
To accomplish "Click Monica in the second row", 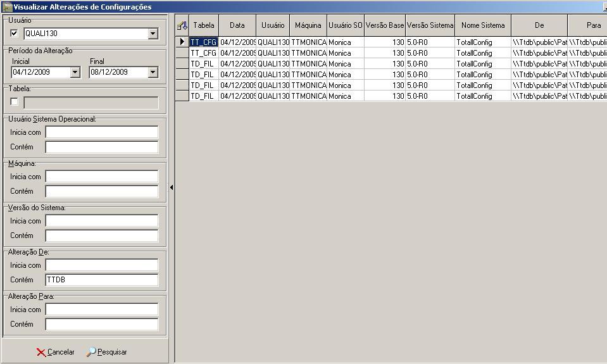I will [x=346, y=53].
